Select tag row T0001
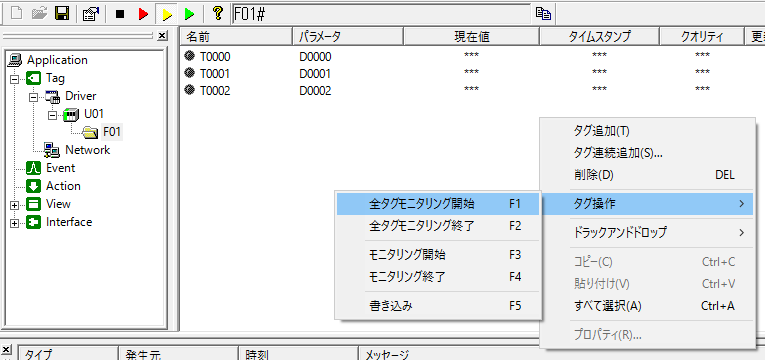Image resolution: width=765 pixels, height=360 pixels. [215, 74]
